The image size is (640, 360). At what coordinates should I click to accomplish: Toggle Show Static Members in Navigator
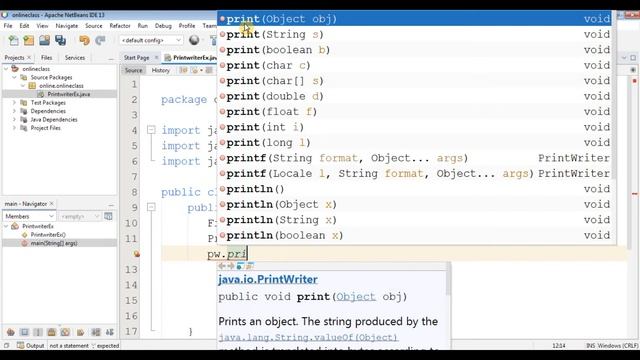[x=38, y=332]
